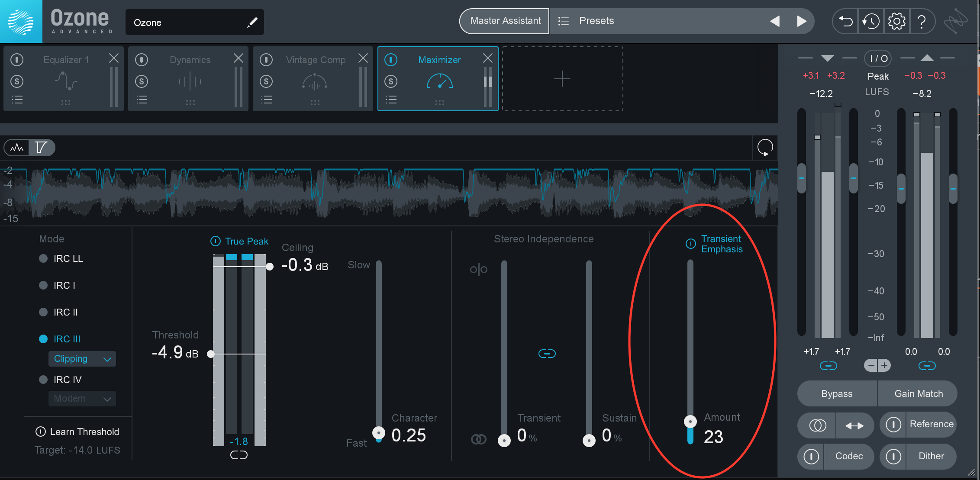Solo the Dynamics module
980x480 pixels.
point(142,81)
